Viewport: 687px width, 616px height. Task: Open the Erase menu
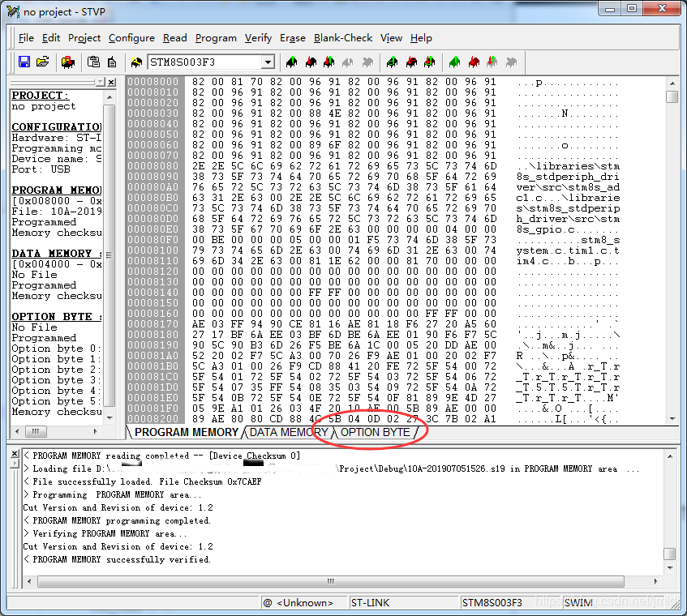pyautogui.click(x=293, y=38)
